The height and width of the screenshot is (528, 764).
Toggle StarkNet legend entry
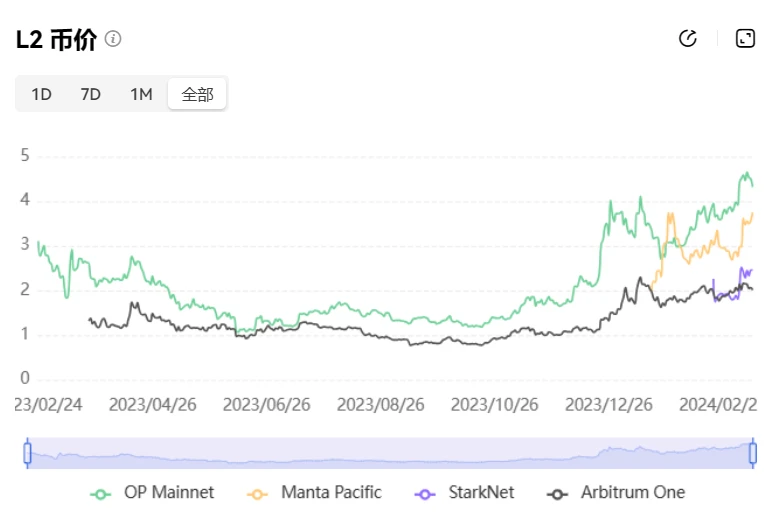pos(468,492)
